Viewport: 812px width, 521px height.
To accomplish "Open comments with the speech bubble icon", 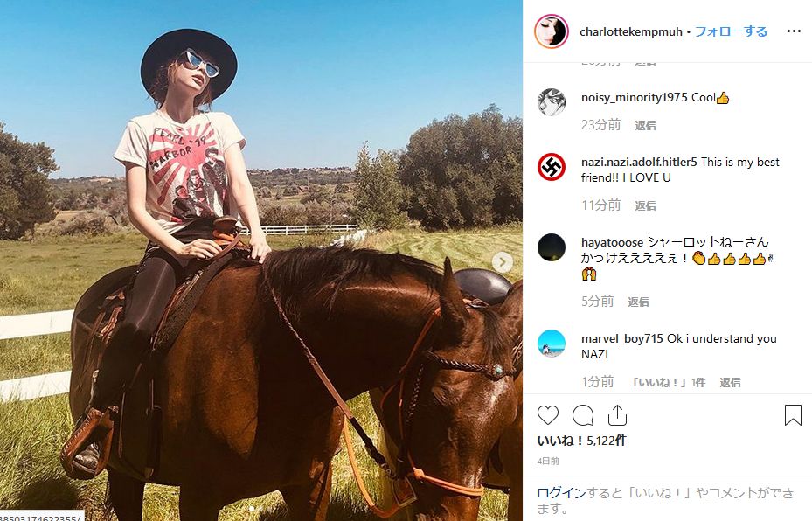I will [583, 415].
